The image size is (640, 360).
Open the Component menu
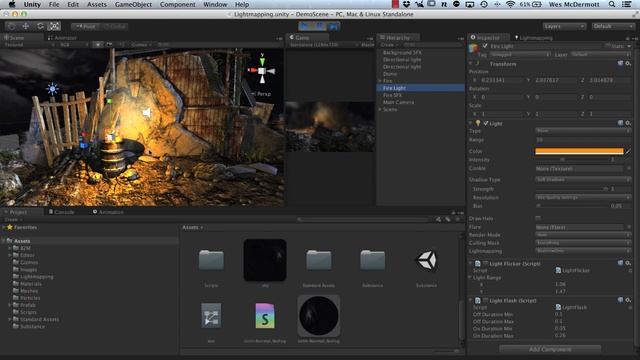coord(178,4)
